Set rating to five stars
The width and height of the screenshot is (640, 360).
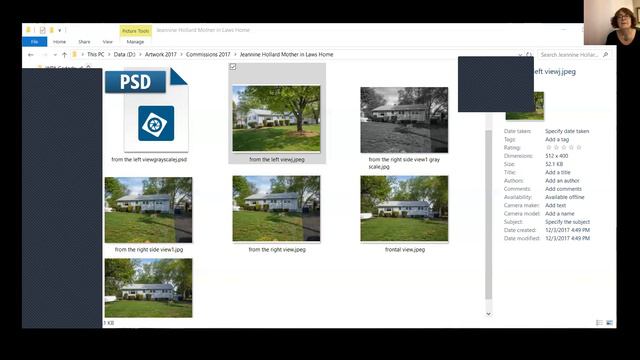click(579, 148)
